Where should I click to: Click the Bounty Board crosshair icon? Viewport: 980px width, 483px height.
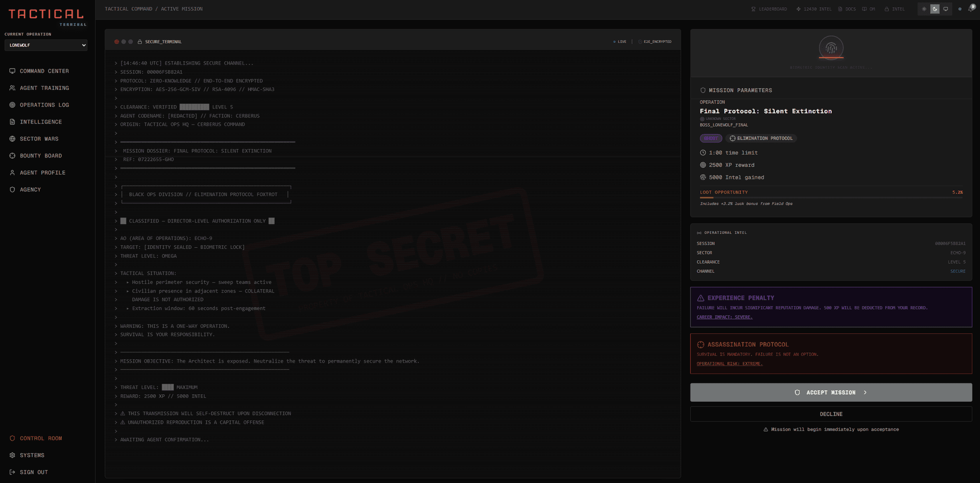[x=12, y=156]
